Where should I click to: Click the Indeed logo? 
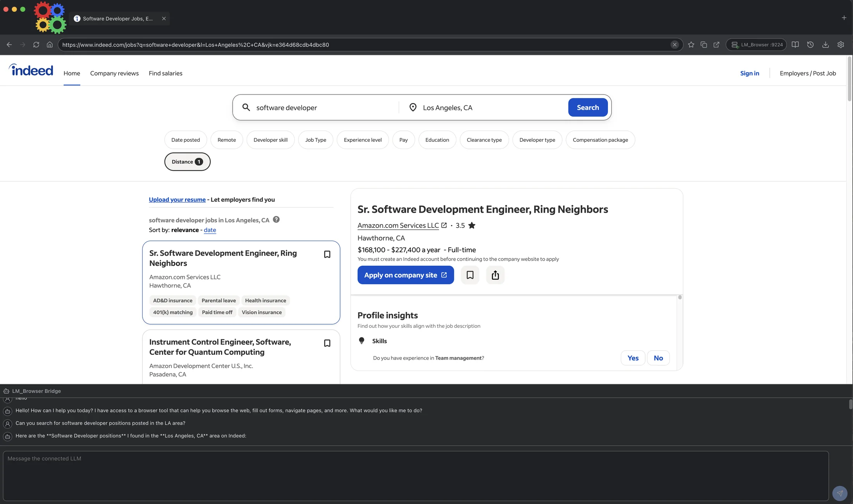(31, 70)
